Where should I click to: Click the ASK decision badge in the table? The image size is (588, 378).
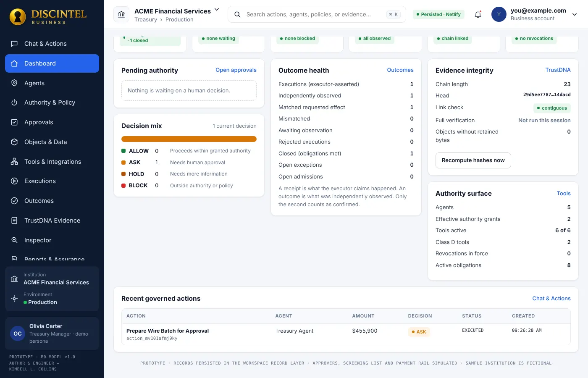tap(419, 332)
